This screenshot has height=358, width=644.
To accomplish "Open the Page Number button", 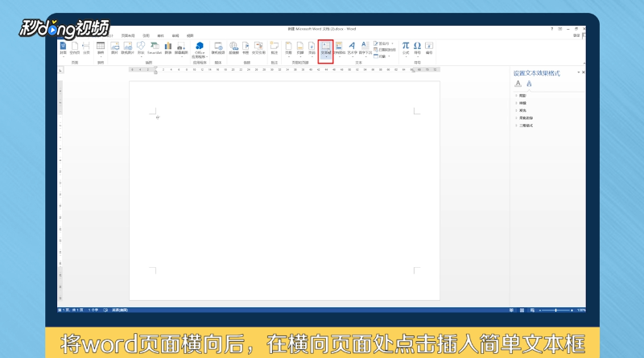I will pos(312,48).
